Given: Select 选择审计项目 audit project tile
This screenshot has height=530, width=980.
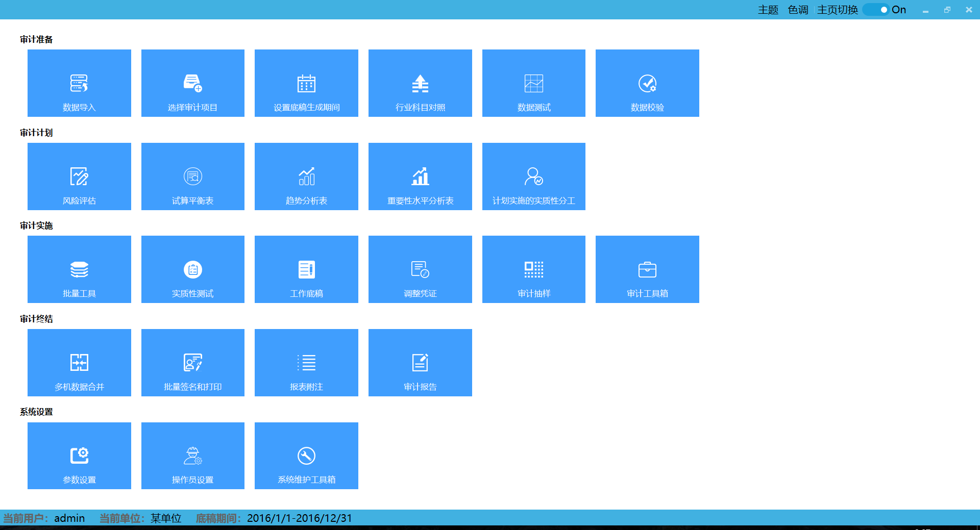Looking at the screenshot, I should 192,83.
